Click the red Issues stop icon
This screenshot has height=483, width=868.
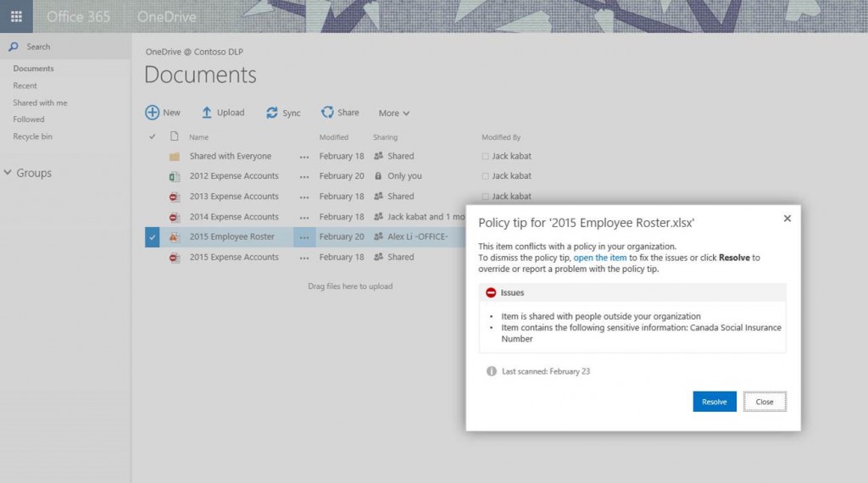tap(491, 292)
